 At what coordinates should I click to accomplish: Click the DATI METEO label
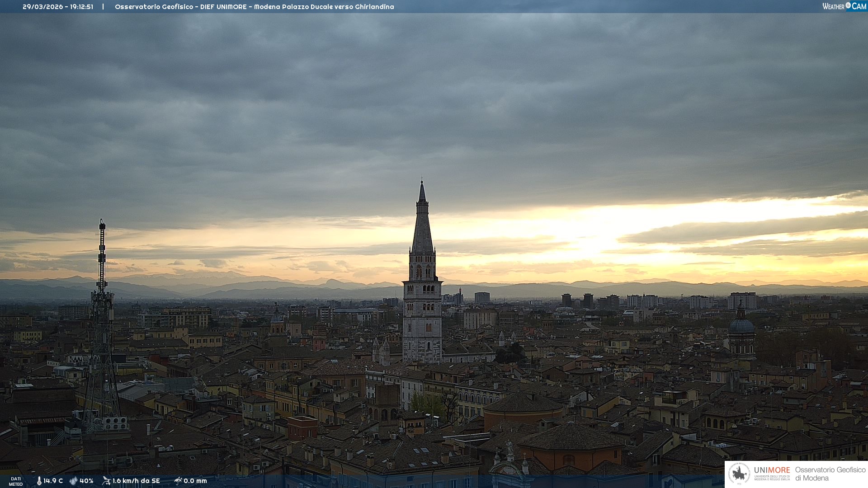click(x=16, y=481)
